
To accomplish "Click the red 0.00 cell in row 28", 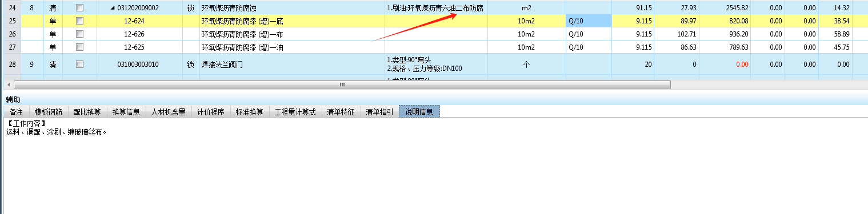I will [x=725, y=64].
